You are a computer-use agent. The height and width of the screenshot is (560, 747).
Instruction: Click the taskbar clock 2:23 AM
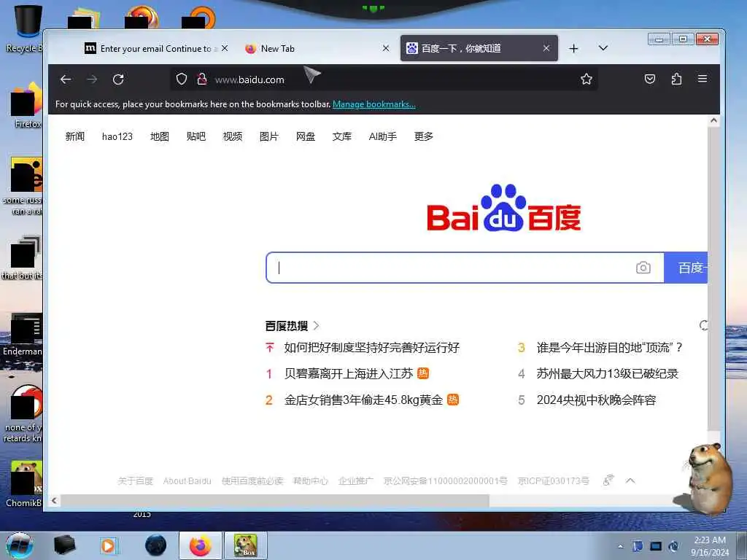point(710,546)
